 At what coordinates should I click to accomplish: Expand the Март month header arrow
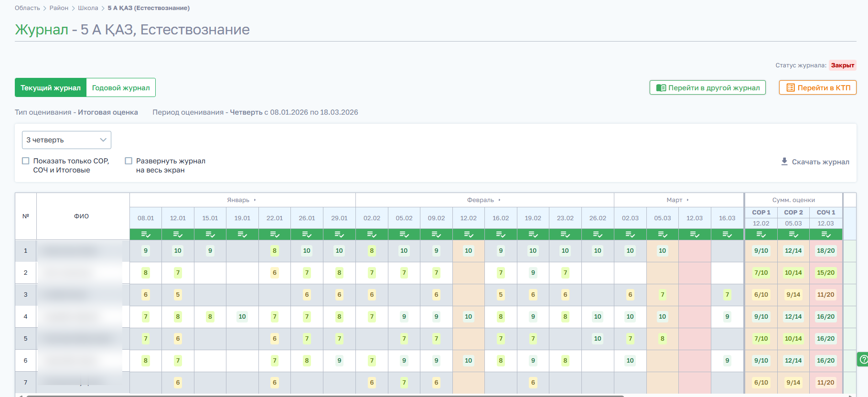688,200
